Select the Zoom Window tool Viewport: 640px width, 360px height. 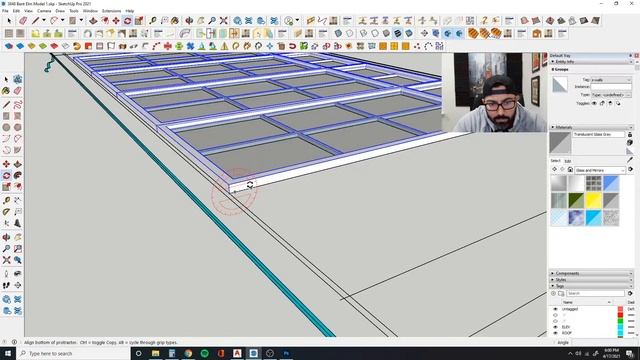point(18,249)
